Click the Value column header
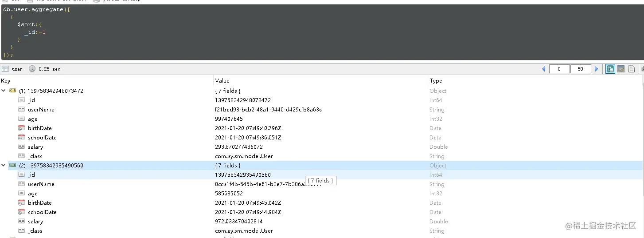 pyautogui.click(x=222, y=81)
